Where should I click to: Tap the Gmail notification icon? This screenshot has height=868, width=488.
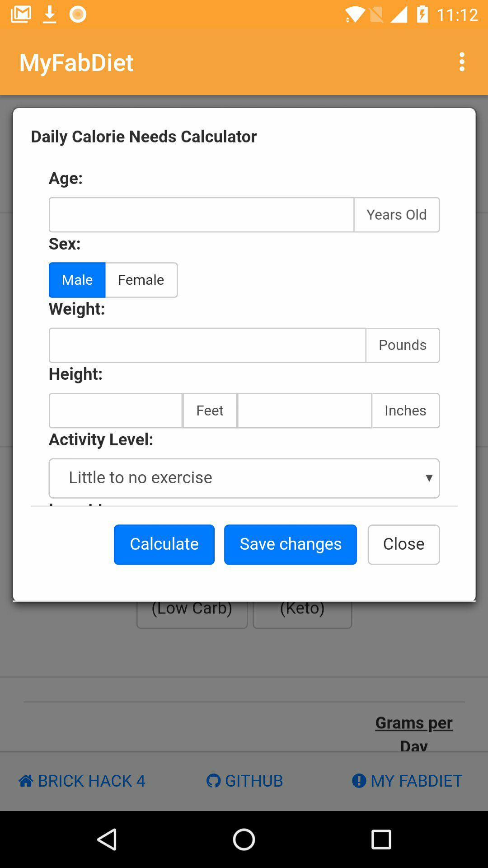pos(21,14)
